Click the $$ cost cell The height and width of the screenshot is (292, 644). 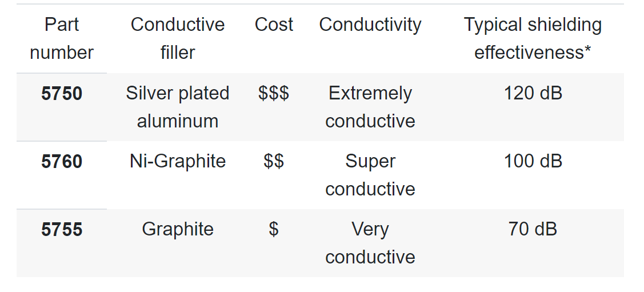274,161
